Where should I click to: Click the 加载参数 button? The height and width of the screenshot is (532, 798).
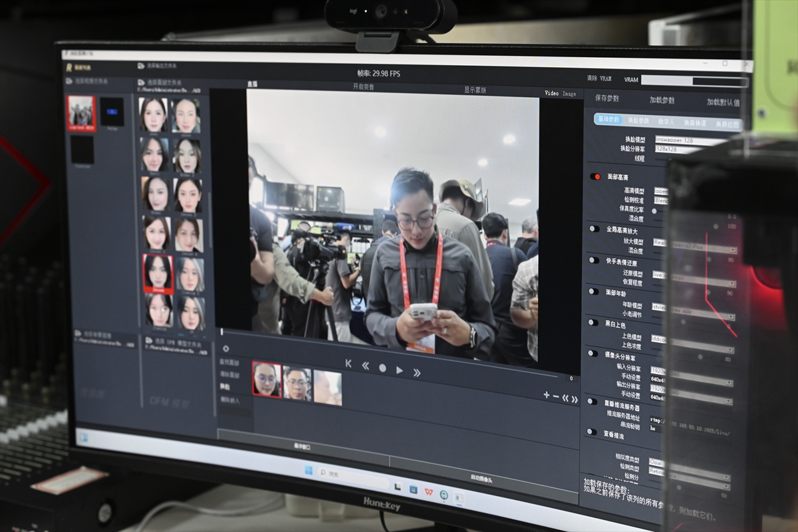pyautogui.click(x=662, y=100)
